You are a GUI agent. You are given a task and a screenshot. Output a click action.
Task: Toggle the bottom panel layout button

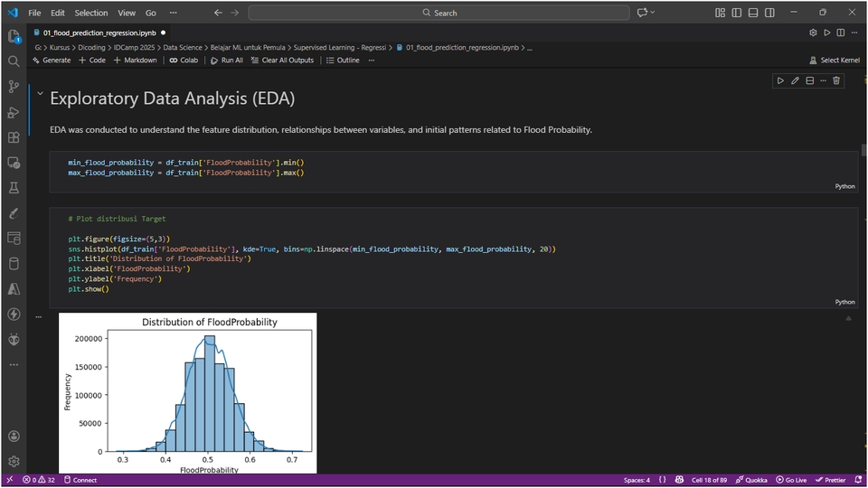tap(752, 13)
